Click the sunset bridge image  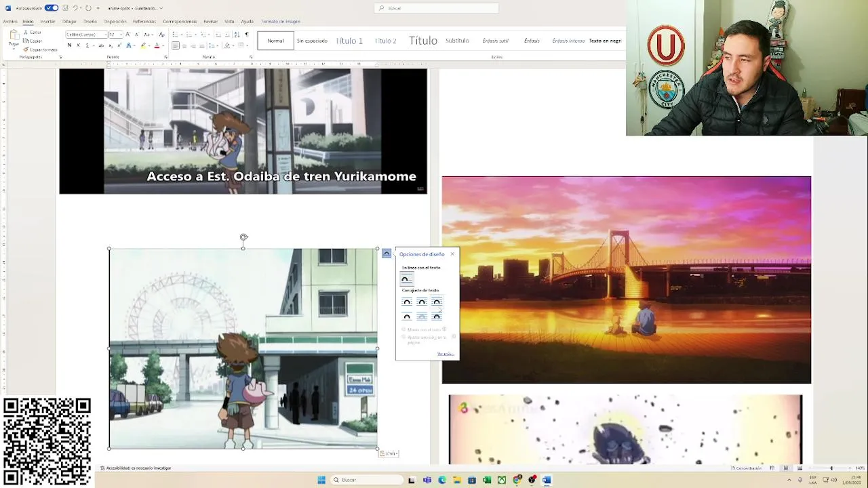tap(626, 280)
